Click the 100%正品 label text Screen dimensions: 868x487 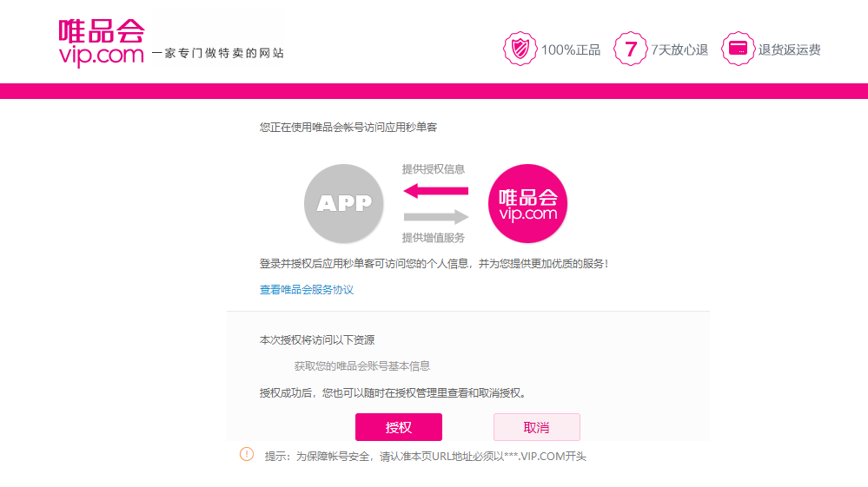[x=571, y=50]
